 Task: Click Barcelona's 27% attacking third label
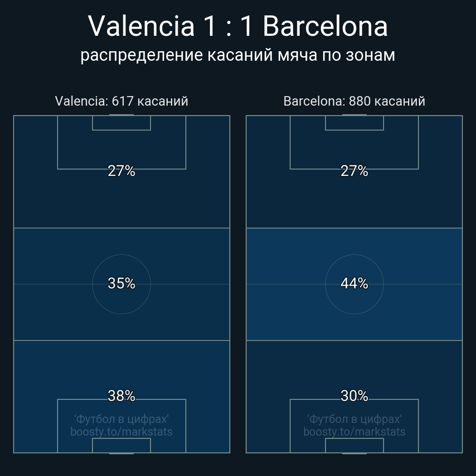point(354,171)
